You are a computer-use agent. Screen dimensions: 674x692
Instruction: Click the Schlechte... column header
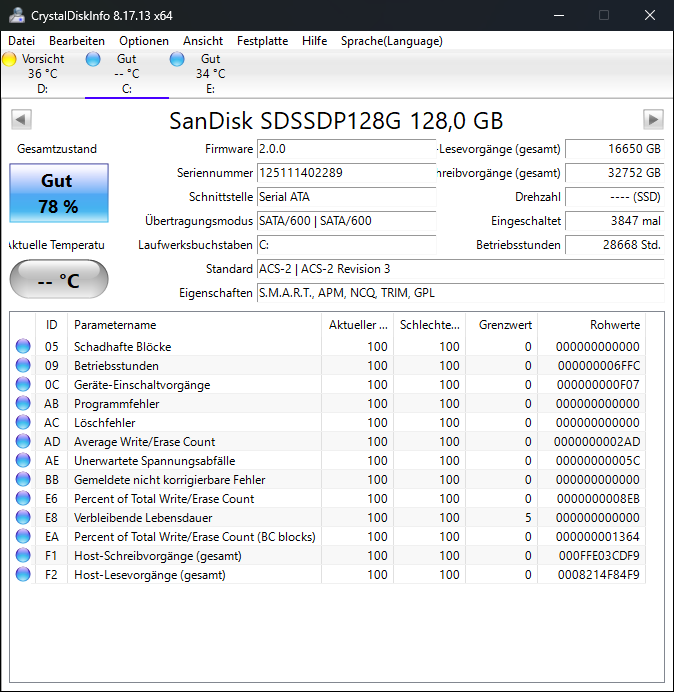point(429,325)
